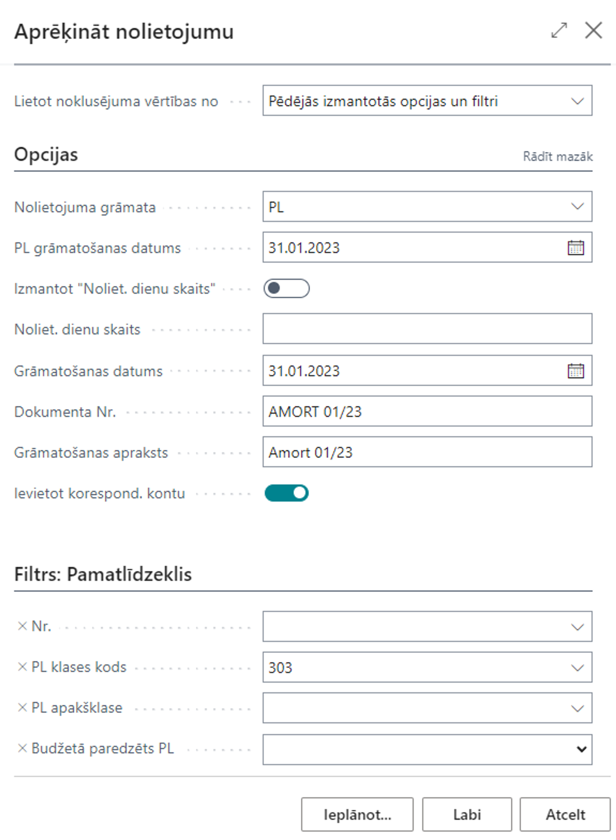Viewport: 616px width, 840px height.
Task: Close the Aprēķināt nolietojumu dialog
Action: coord(593,30)
